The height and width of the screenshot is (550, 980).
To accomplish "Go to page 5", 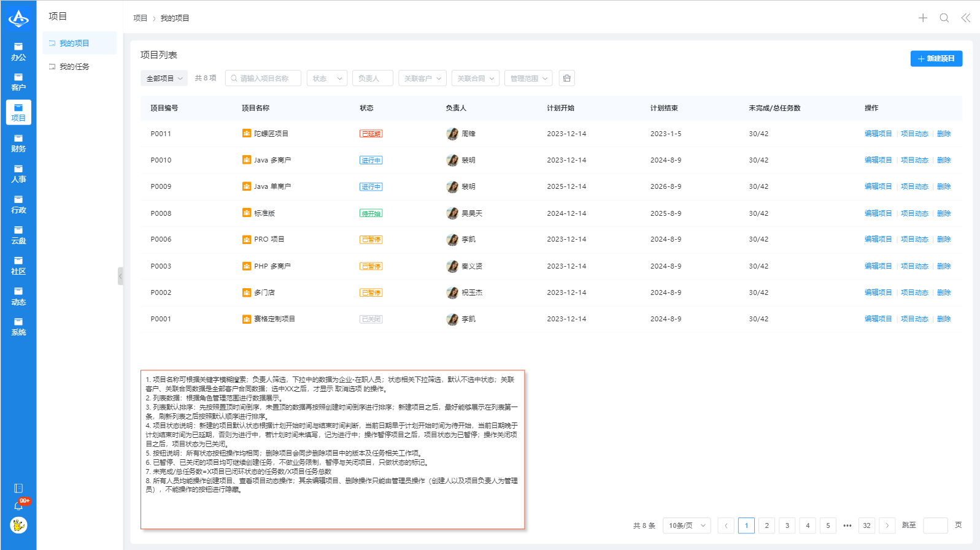I will tap(828, 525).
